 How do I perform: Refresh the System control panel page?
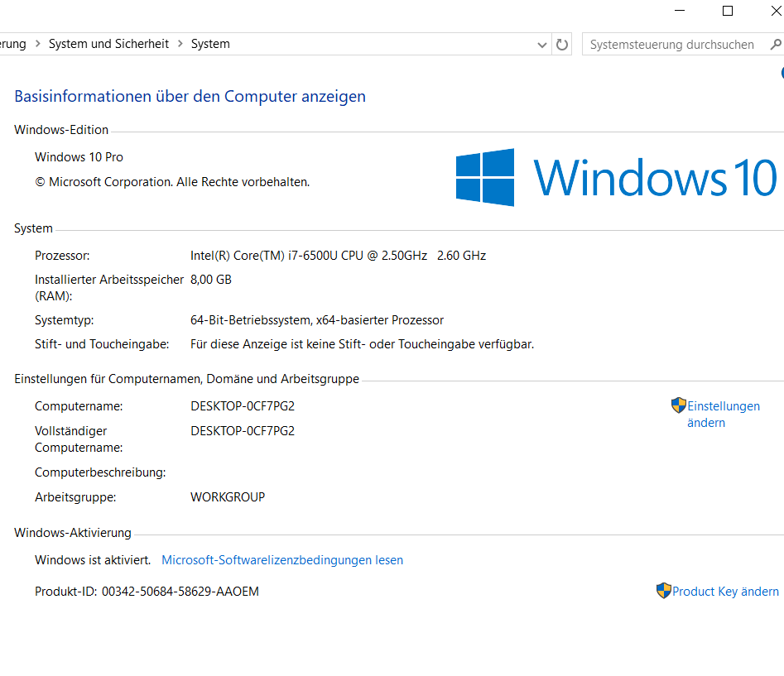click(562, 45)
